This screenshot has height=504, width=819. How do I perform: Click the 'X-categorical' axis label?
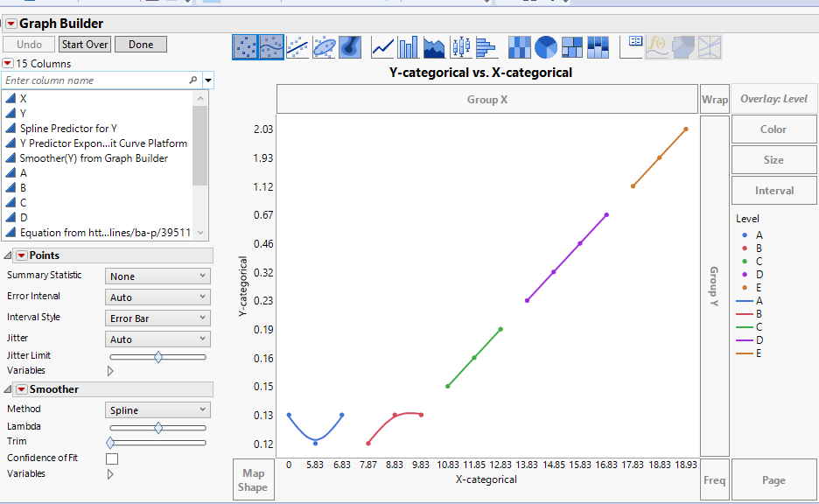point(486,479)
